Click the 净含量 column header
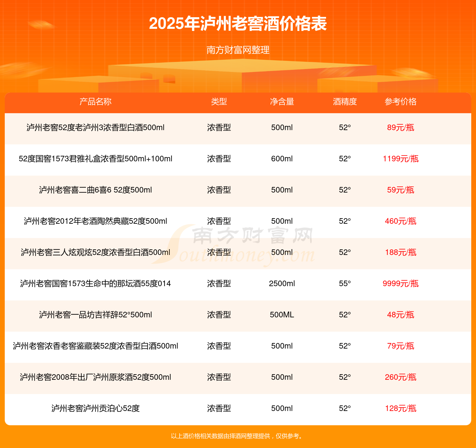 coord(282,102)
